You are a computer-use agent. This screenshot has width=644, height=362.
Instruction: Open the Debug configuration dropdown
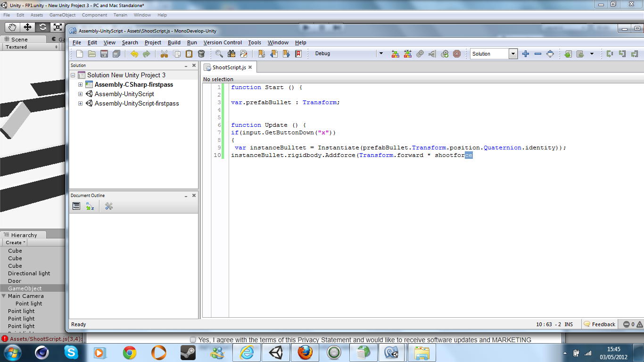click(x=381, y=54)
